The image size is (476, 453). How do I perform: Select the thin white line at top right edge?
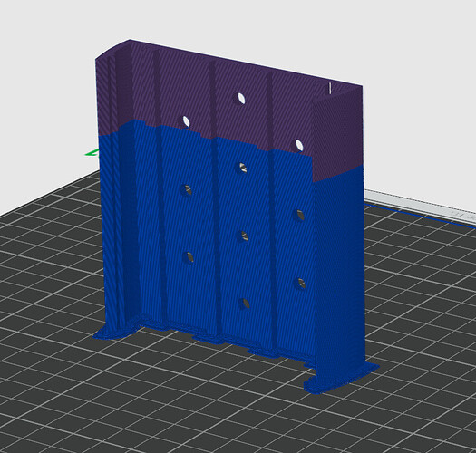point(330,88)
